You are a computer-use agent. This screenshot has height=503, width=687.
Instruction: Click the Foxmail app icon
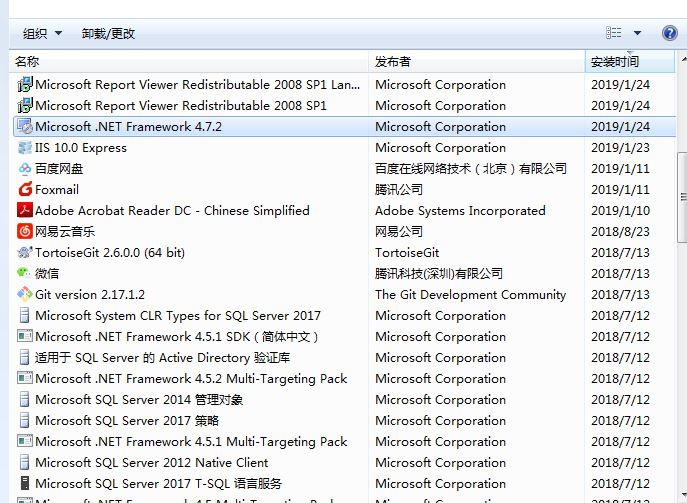point(25,189)
